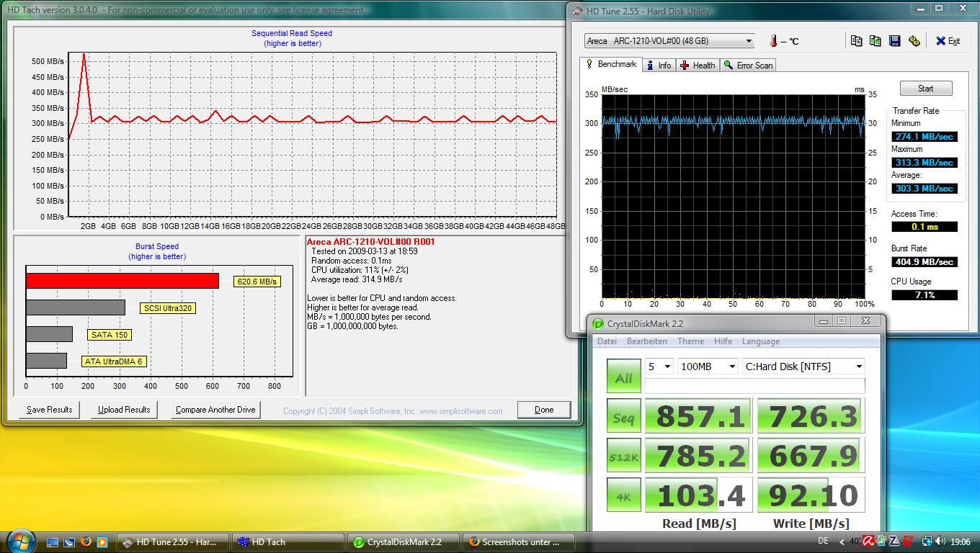Click the empty comment field in CrystalDiskMark

point(754,385)
